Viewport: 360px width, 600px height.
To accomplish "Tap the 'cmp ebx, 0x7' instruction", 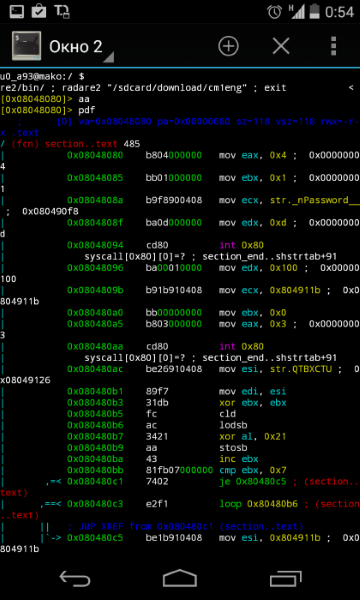I will tap(252, 470).
